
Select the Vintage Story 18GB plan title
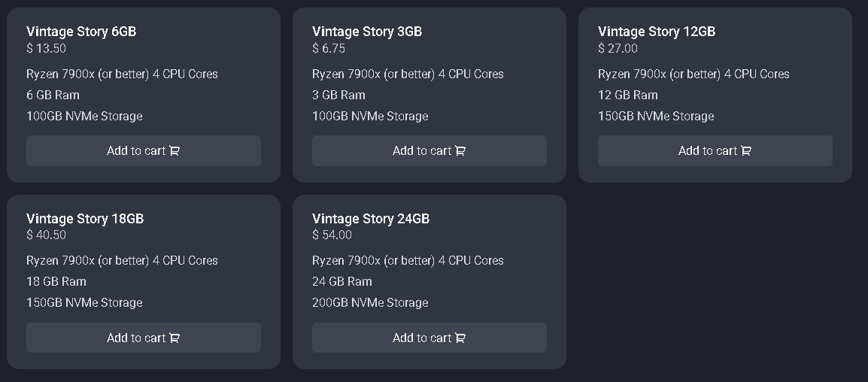point(85,219)
